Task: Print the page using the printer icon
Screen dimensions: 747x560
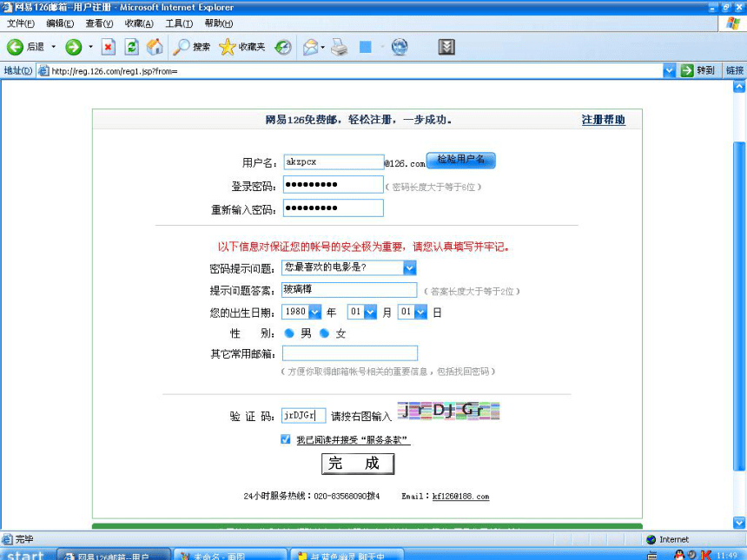Action: pos(340,47)
